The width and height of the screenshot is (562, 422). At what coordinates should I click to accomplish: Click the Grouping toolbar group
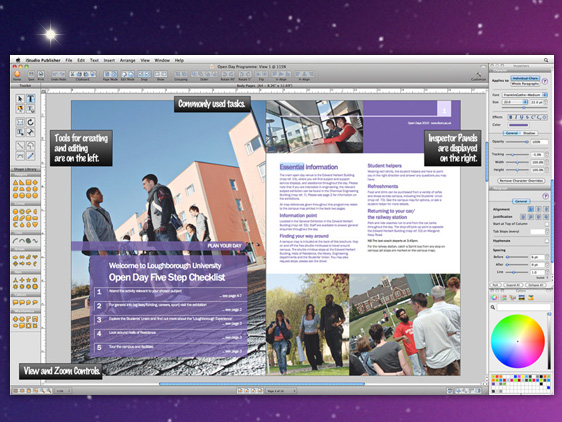(x=181, y=75)
